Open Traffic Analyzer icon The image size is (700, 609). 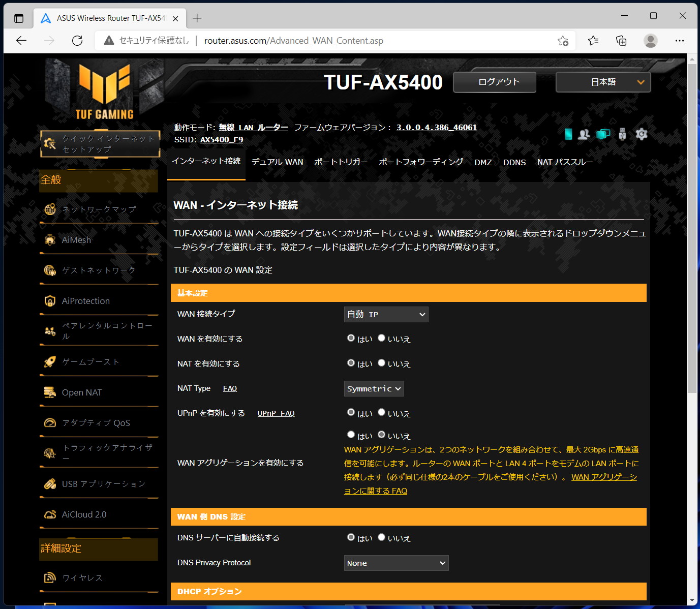click(50, 453)
